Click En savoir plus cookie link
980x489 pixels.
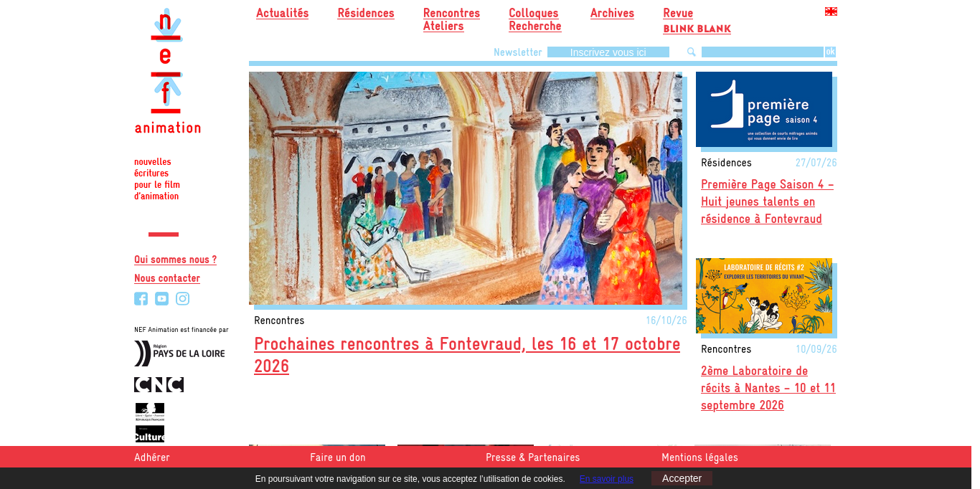coord(606,479)
